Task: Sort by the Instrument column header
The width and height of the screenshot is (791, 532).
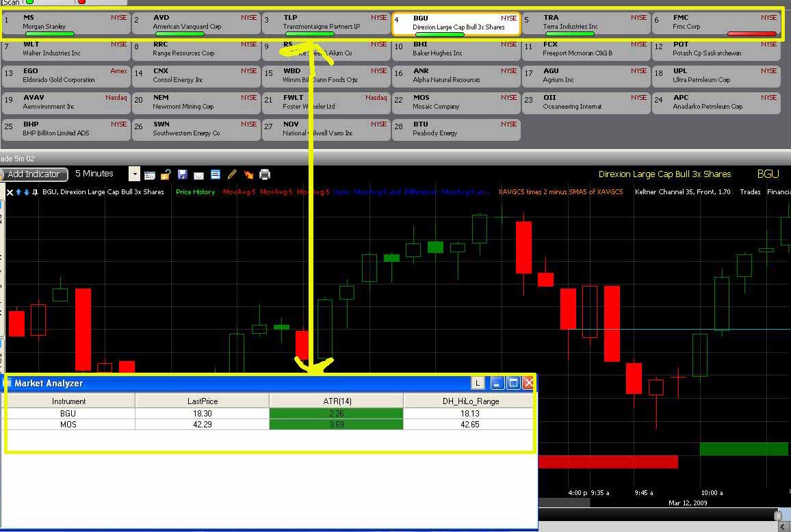Action: click(69, 401)
